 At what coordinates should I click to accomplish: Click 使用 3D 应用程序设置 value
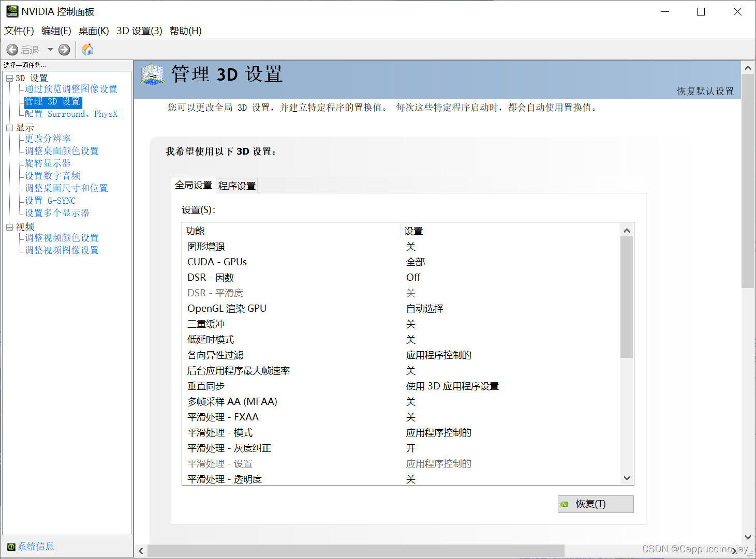click(x=452, y=386)
